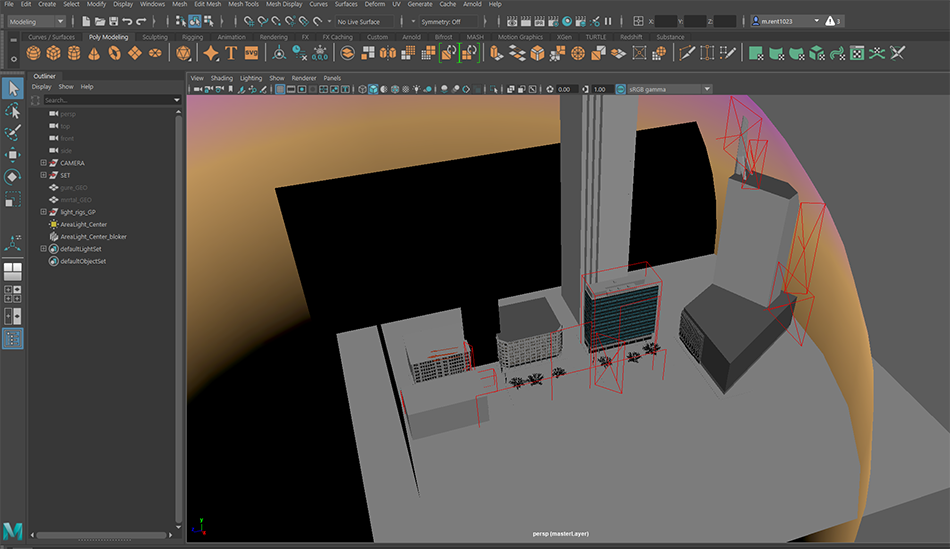Toggle viewport color management button
950x549 pixels.
pos(620,89)
